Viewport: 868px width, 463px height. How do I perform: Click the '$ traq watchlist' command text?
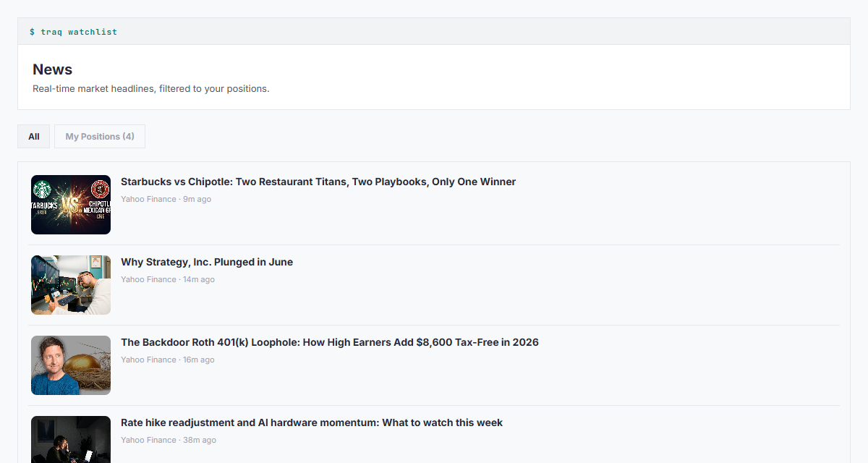point(73,32)
